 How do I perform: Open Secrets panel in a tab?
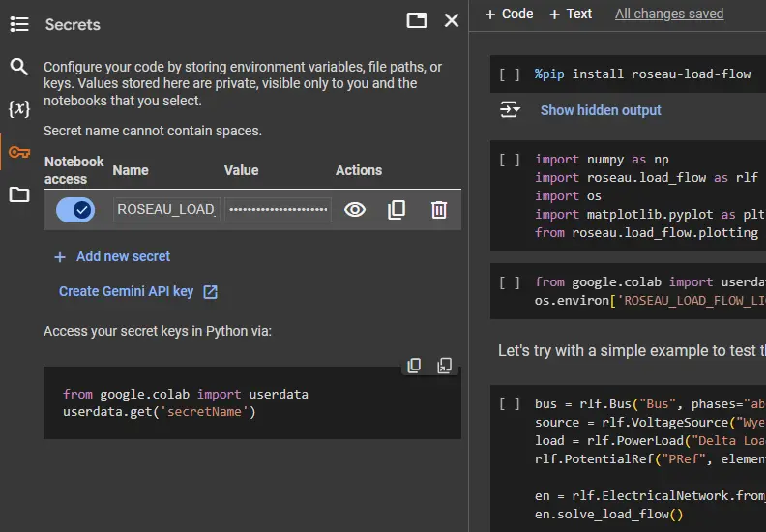[417, 20]
